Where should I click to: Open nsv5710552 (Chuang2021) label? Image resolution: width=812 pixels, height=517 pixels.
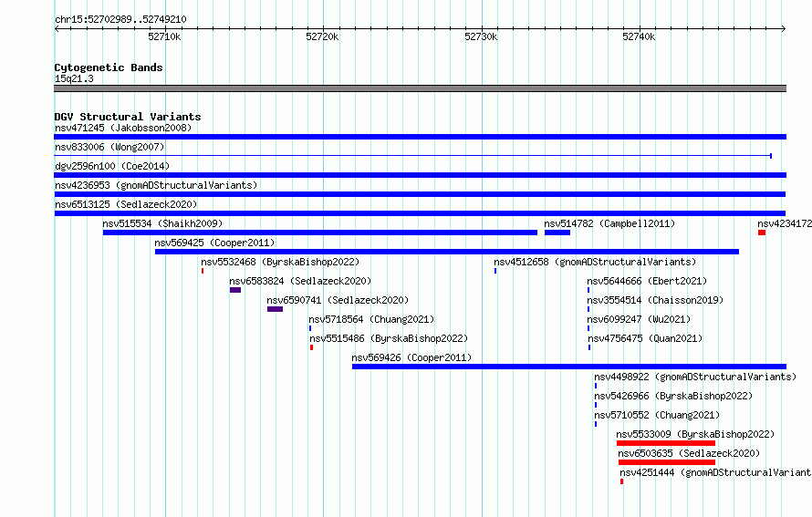[x=657, y=415]
